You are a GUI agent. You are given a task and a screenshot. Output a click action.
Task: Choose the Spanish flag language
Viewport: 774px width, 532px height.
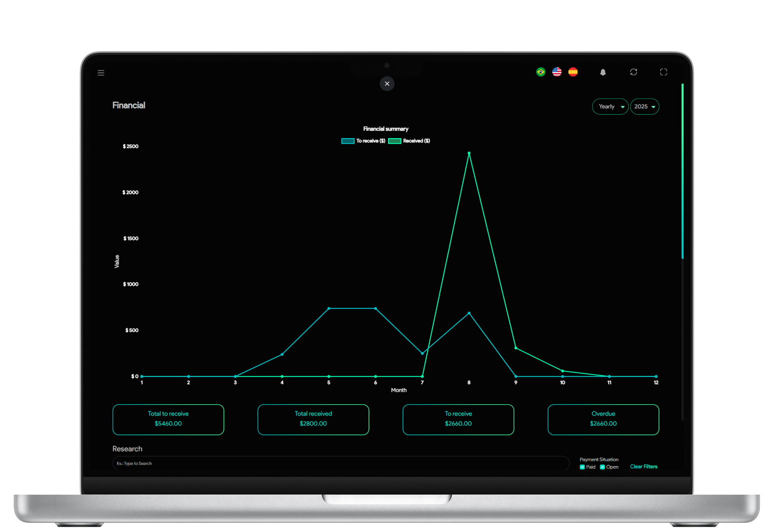(573, 72)
